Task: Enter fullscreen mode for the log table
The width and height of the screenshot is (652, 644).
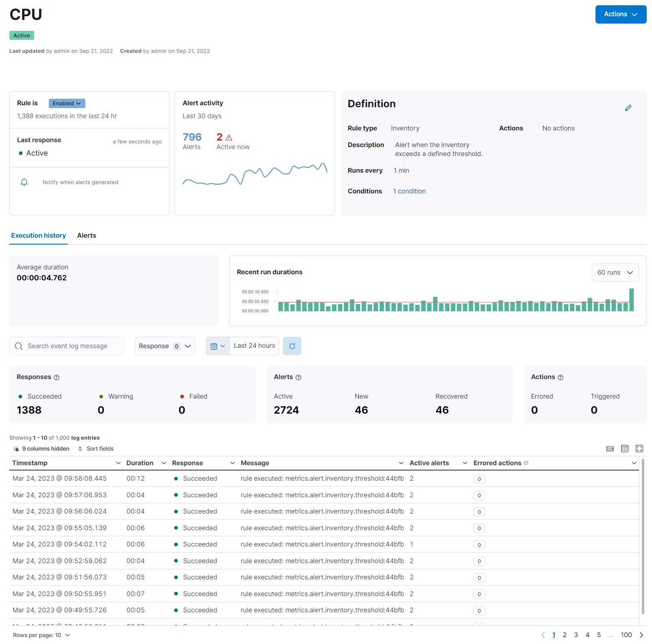Action: pyautogui.click(x=639, y=449)
